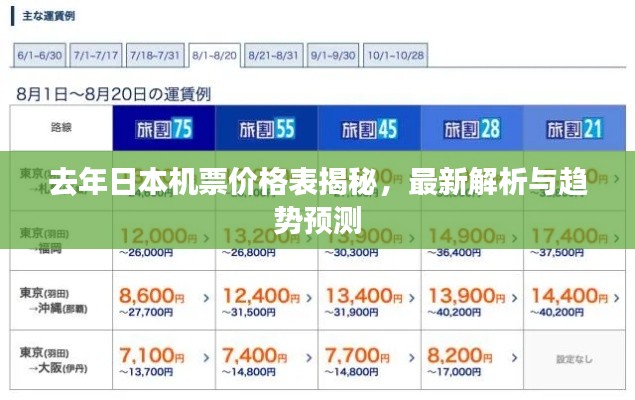Open the 8/21~8/31 tab

[x=273, y=55]
